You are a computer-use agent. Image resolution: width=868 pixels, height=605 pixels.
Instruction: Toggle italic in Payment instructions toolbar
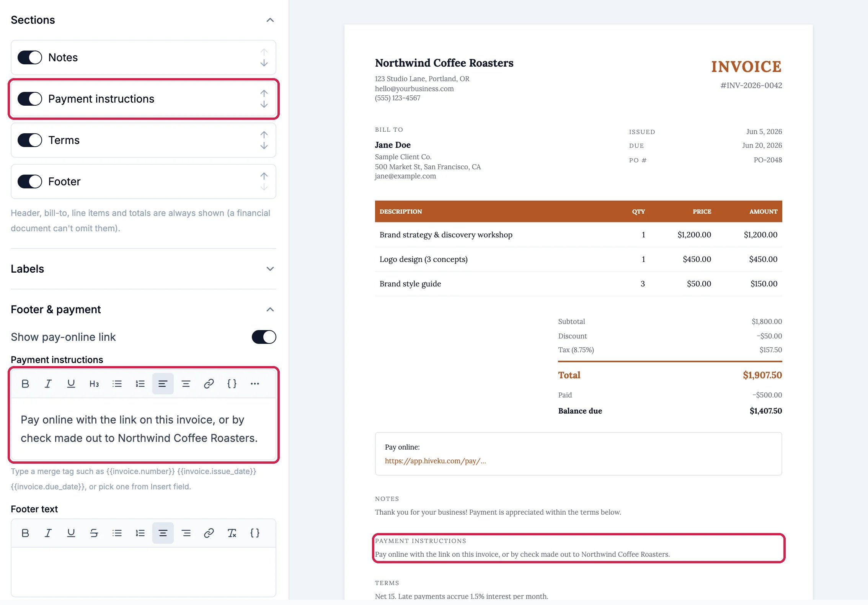(48, 384)
